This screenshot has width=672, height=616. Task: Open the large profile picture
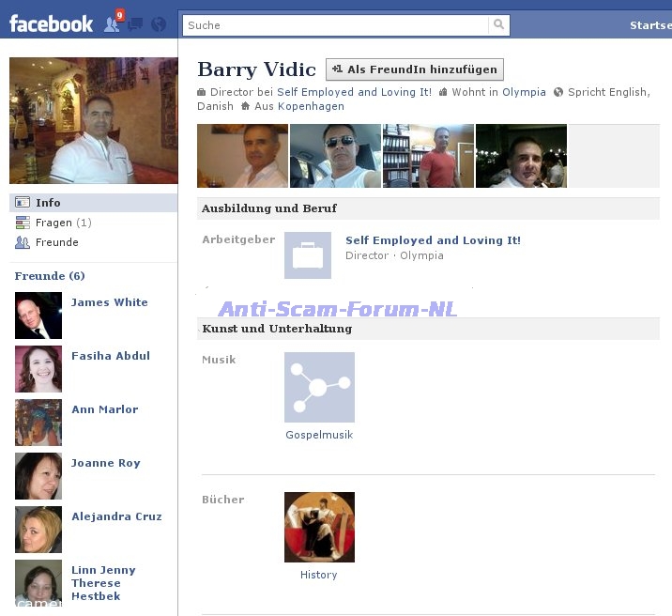point(93,120)
